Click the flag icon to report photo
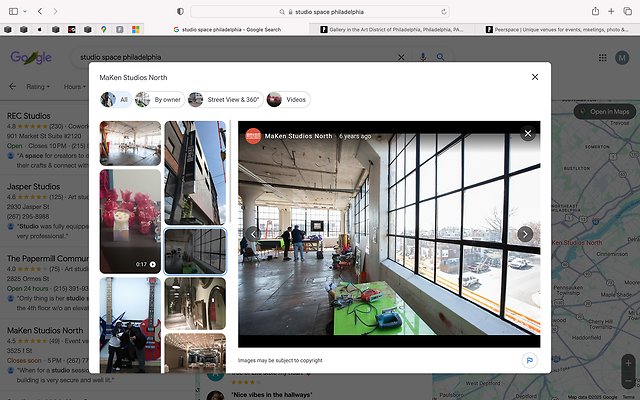The image size is (640, 400). click(x=527, y=359)
